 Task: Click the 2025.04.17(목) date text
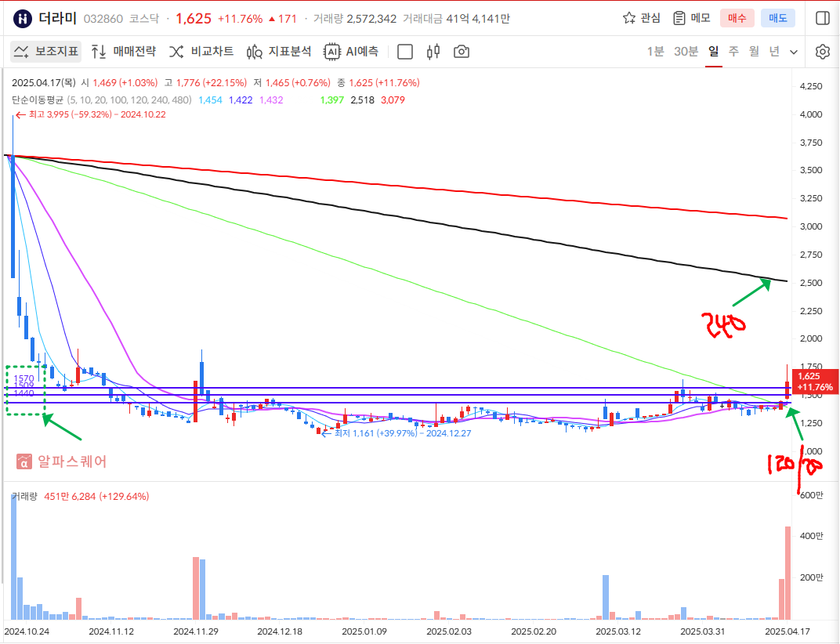(44, 82)
